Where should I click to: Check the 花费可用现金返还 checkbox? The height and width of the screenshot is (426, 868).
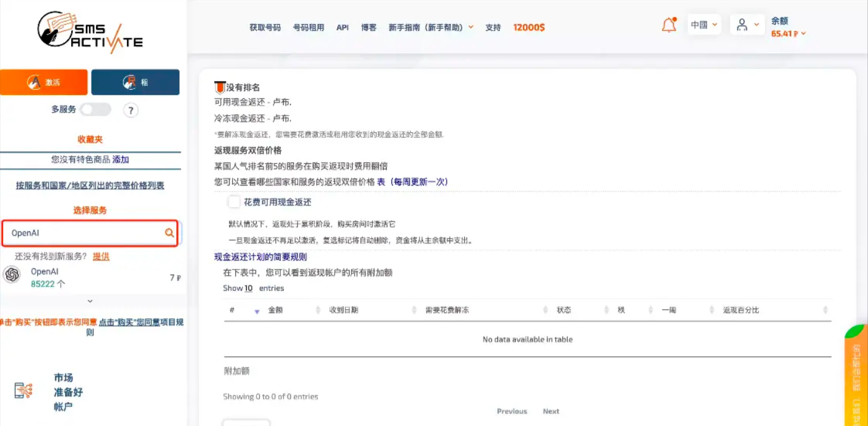[x=234, y=202]
